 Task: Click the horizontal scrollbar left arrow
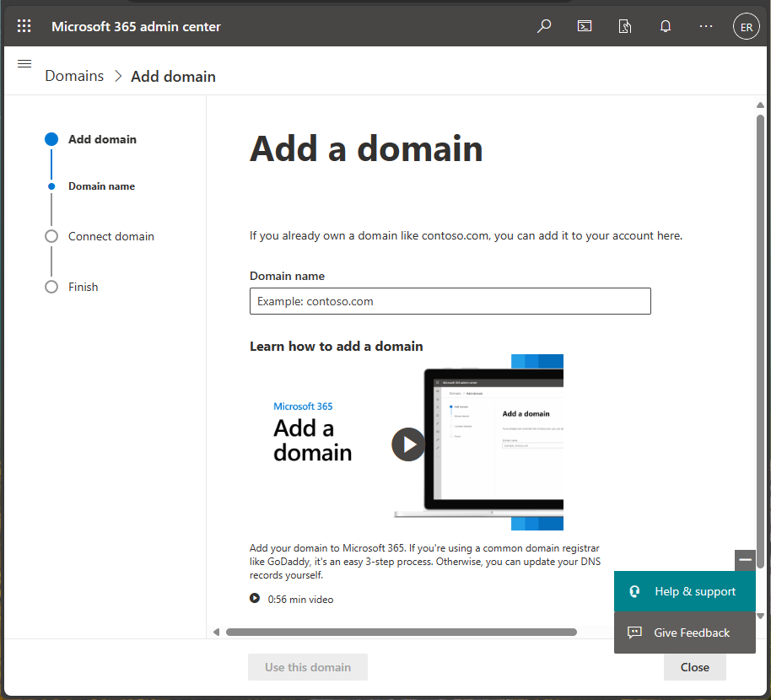tap(216, 633)
